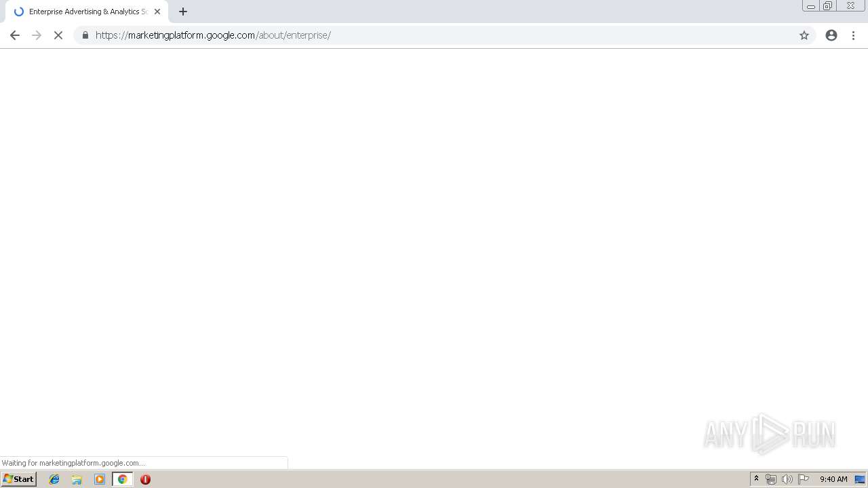Go back to the previous page

tap(15, 35)
